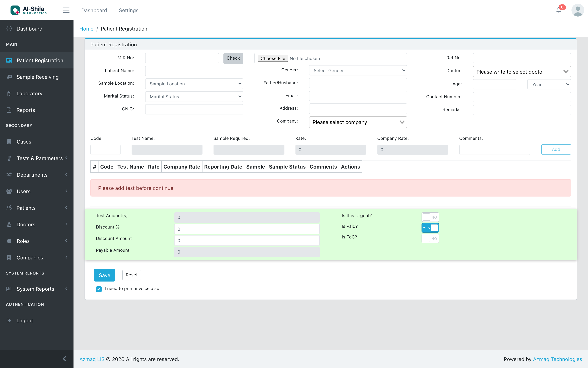Toggle the Is Paid switch off
This screenshot has height=368, width=588.
tap(430, 228)
